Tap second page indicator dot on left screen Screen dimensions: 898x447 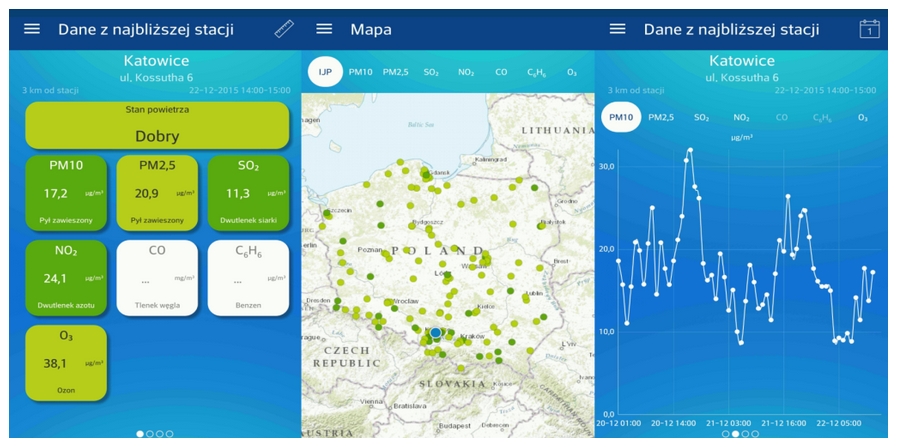tap(150, 434)
